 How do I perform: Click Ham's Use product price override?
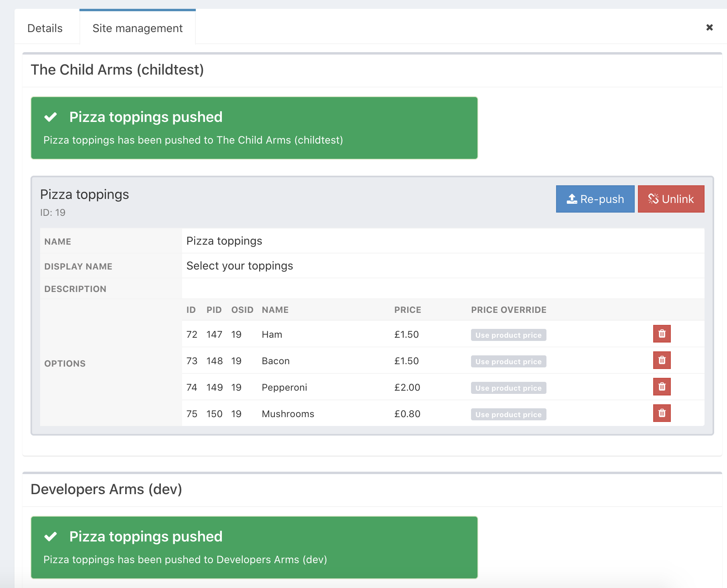click(x=508, y=335)
